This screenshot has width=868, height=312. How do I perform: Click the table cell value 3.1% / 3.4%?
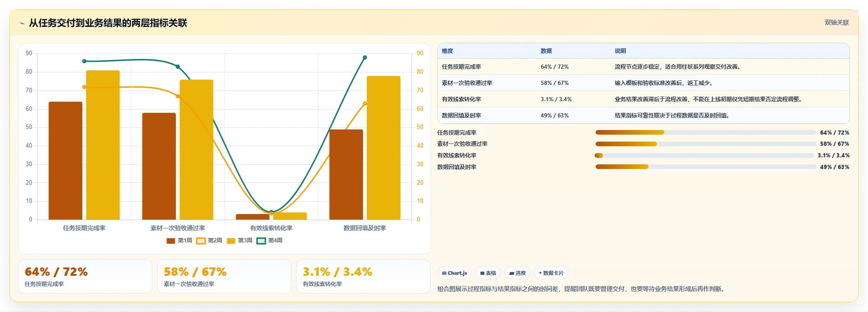pos(556,99)
